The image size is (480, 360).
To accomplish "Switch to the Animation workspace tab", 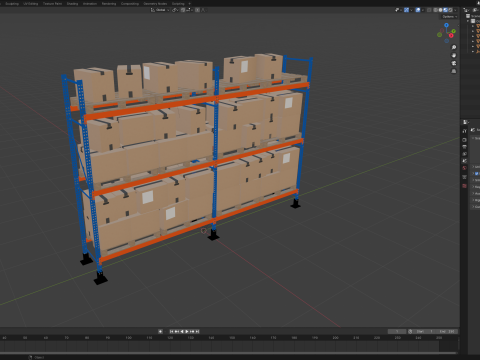I will (x=90, y=4).
